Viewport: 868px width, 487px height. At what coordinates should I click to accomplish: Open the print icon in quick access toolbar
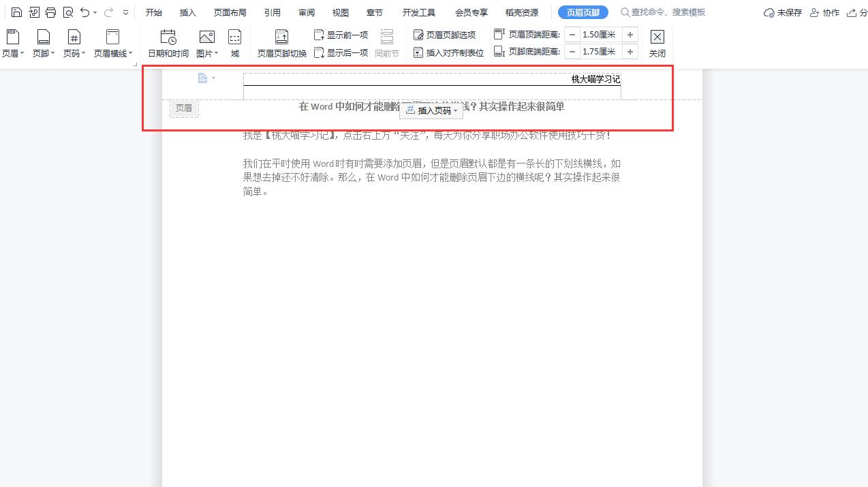50,12
